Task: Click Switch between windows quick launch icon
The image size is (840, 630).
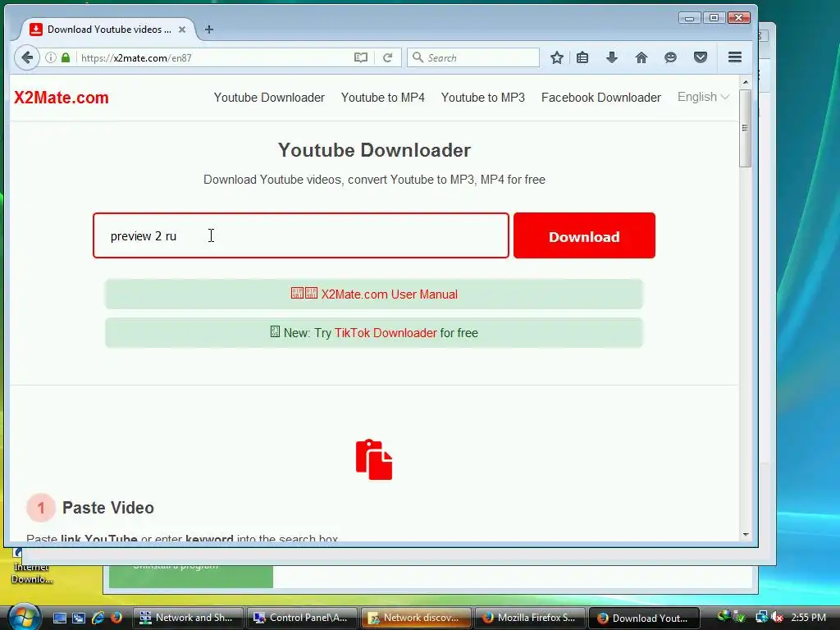Action: click(79, 618)
